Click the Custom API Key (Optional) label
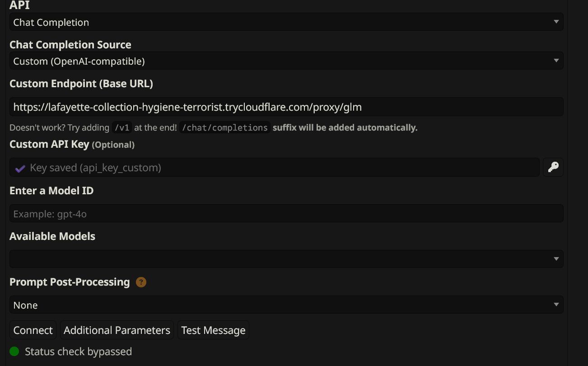Image resolution: width=588 pixels, height=366 pixels. (72, 145)
